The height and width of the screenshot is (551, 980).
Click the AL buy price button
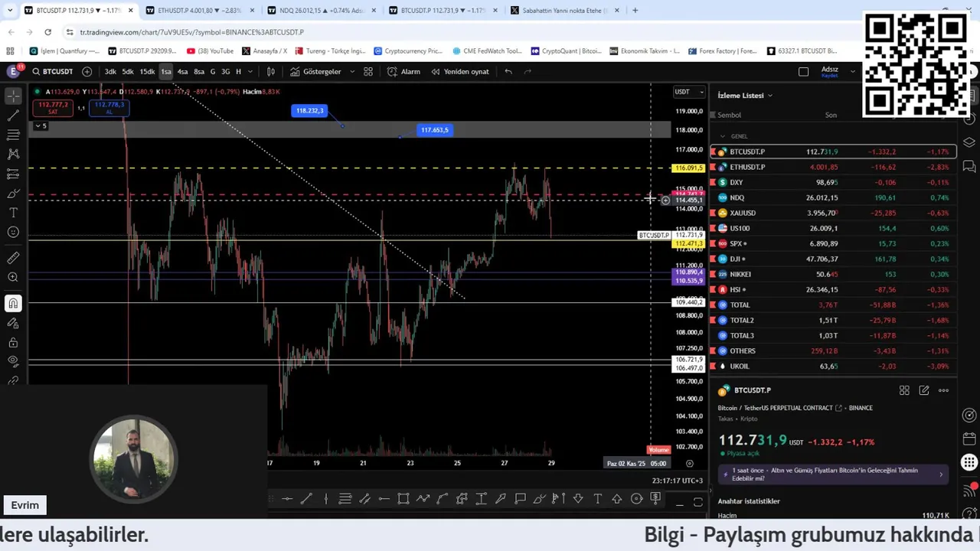point(109,108)
